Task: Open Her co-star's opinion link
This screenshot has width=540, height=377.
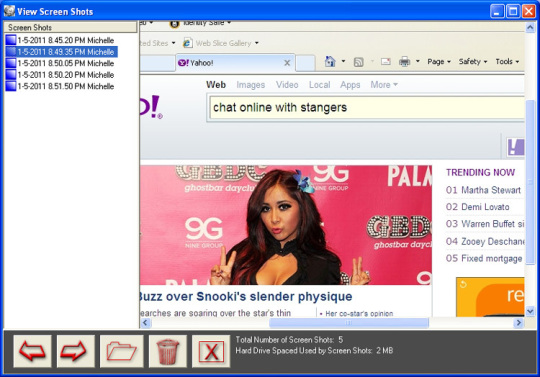Action: pyautogui.click(x=359, y=313)
